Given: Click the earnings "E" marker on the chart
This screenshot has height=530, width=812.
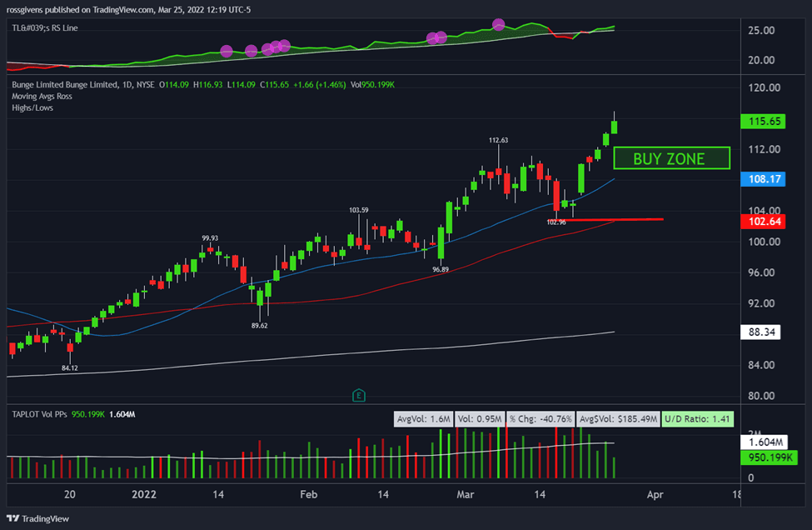Looking at the screenshot, I should coord(360,396).
